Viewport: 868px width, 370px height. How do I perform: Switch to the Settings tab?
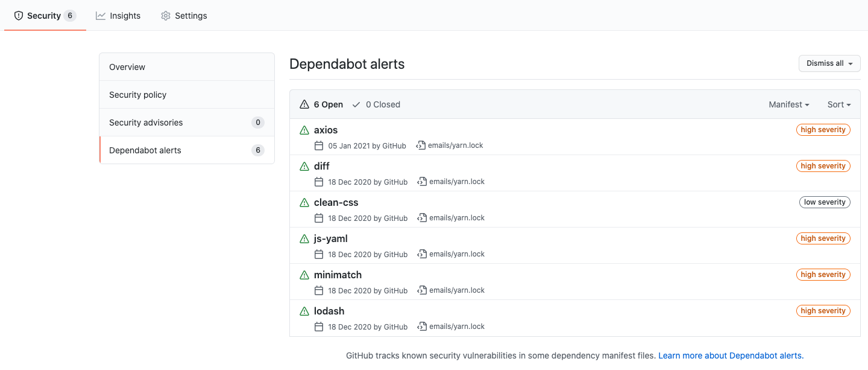tap(184, 16)
